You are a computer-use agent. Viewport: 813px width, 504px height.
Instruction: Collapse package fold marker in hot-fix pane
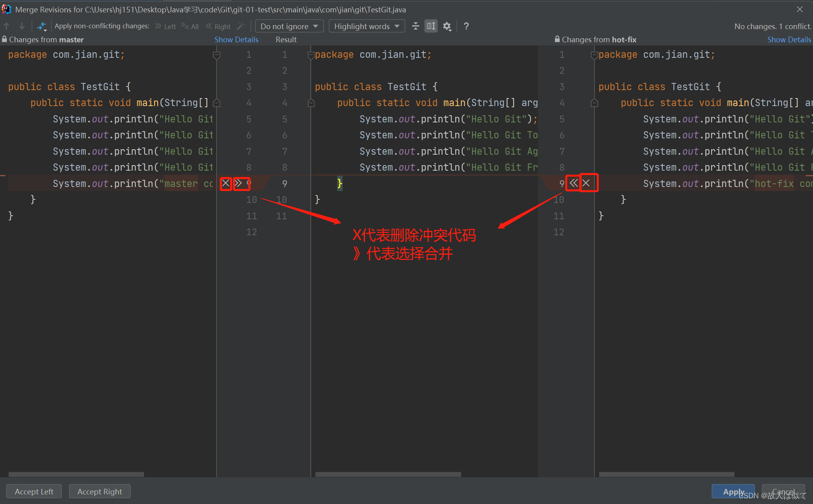point(594,55)
